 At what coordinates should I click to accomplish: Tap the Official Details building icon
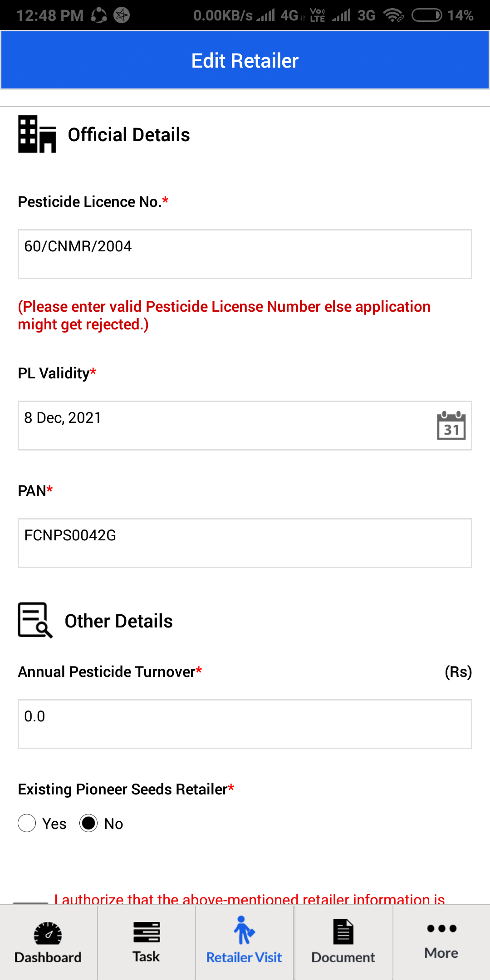click(x=37, y=134)
